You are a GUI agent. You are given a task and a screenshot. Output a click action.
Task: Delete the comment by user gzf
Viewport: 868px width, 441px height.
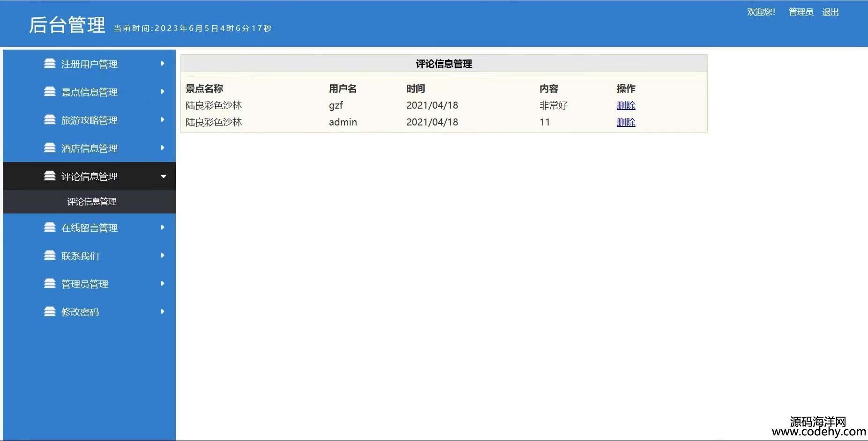[626, 105]
